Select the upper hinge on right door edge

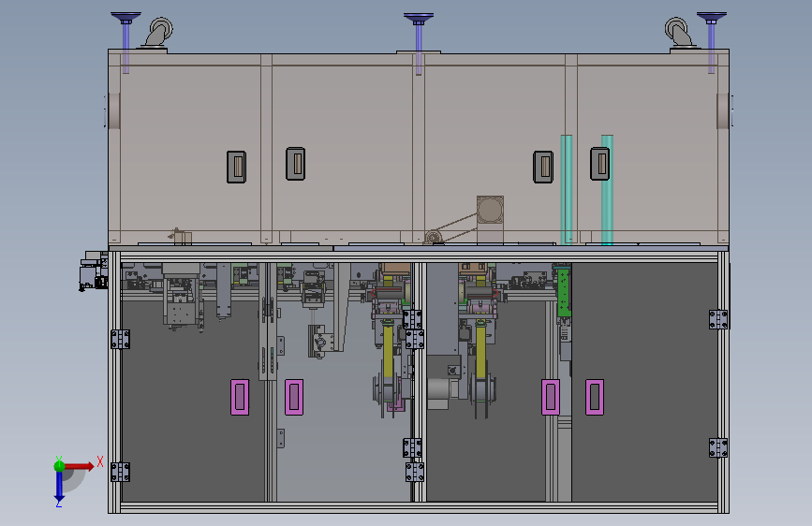click(x=718, y=319)
